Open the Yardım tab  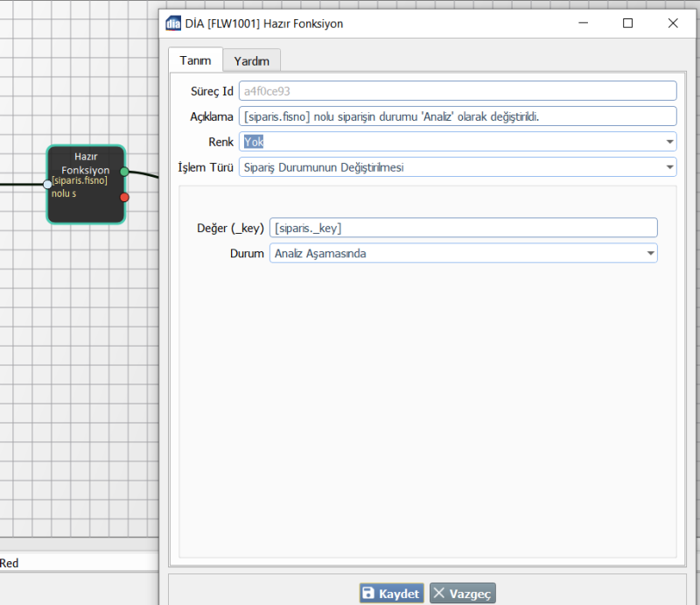point(251,60)
